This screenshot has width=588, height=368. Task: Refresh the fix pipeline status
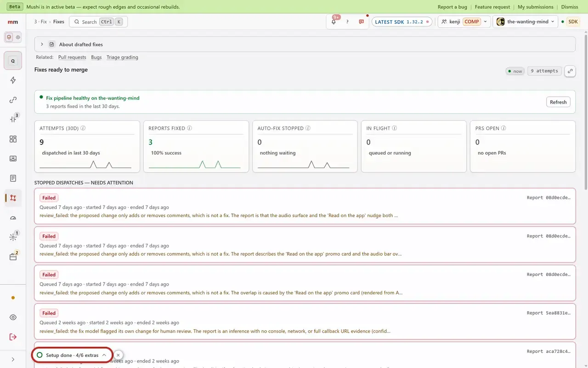click(x=558, y=102)
